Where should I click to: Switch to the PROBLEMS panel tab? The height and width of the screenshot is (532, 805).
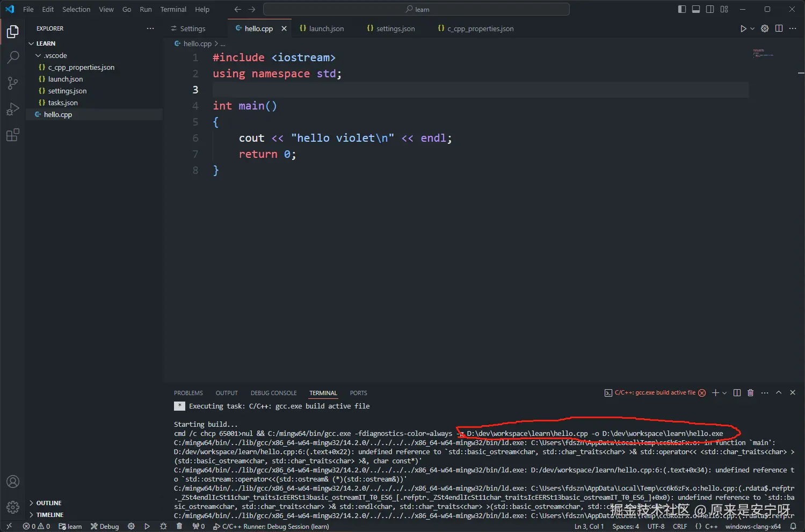pyautogui.click(x=188, y=393)
